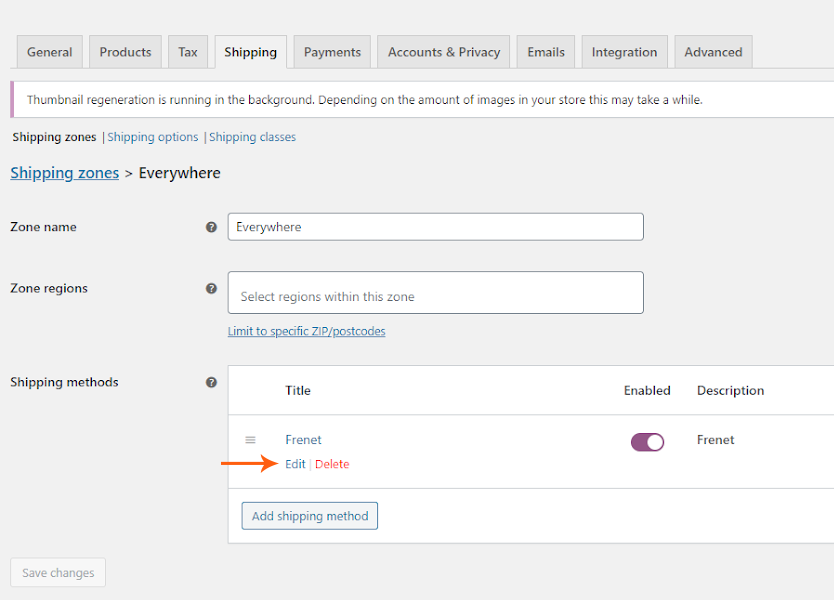Switch to the Emails tab

coord(546,52)
